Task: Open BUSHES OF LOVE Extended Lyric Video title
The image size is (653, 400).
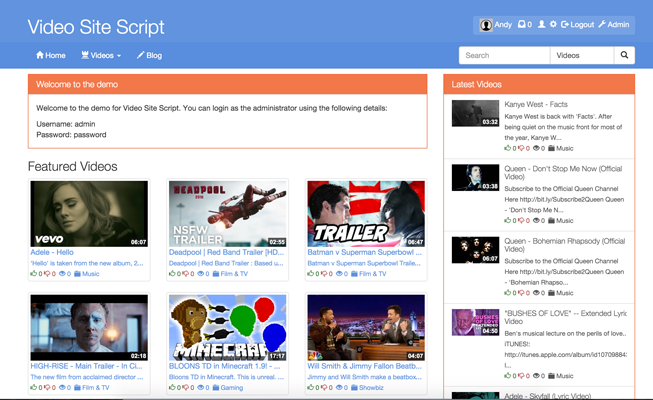Action: pos(566,317)
